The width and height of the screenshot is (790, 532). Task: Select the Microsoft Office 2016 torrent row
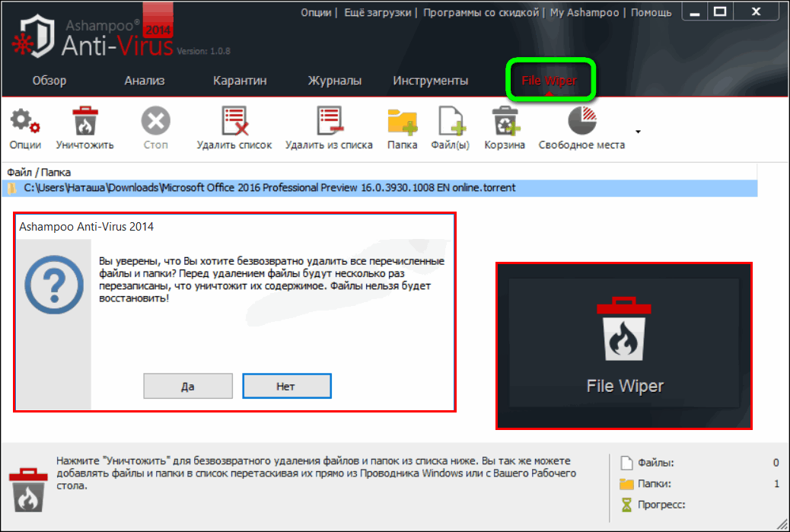(x=379, y=188)
